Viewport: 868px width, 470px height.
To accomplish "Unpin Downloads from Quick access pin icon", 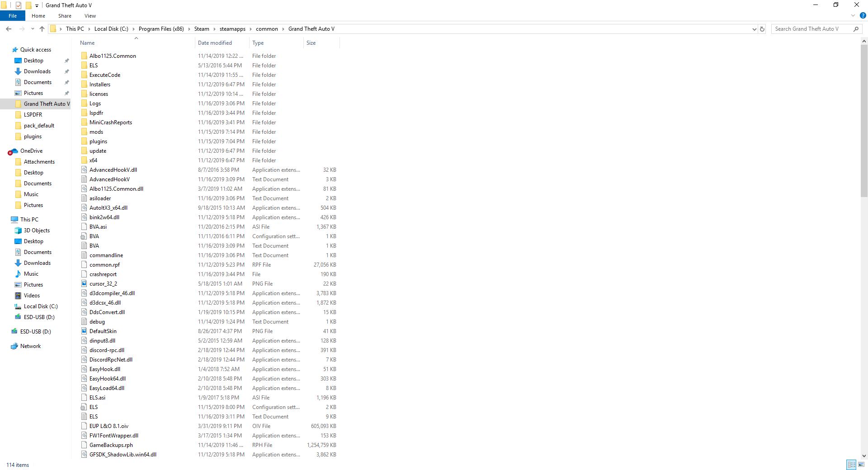I will [x=67, y=71].
